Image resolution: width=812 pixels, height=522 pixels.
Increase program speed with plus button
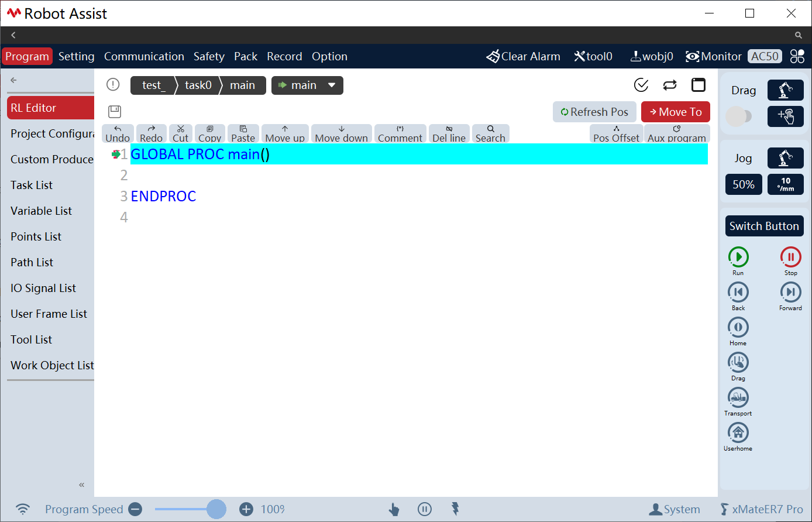pos(246,509)
